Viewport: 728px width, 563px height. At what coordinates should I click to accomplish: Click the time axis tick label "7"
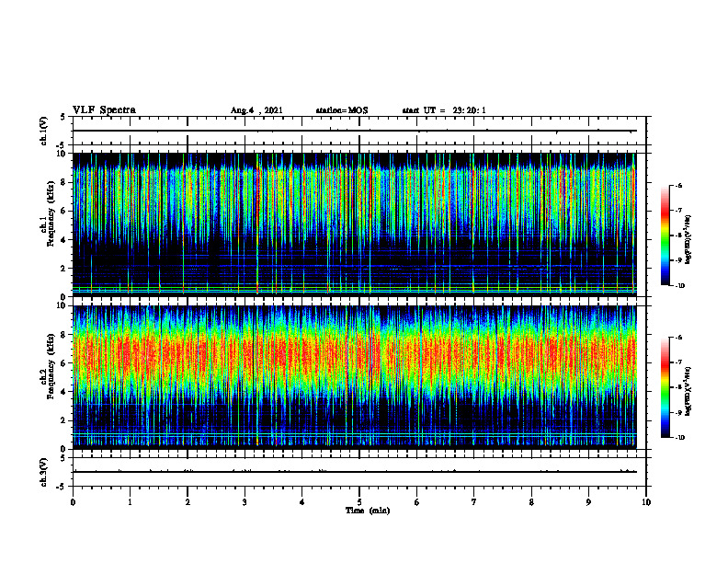(474, 502)
